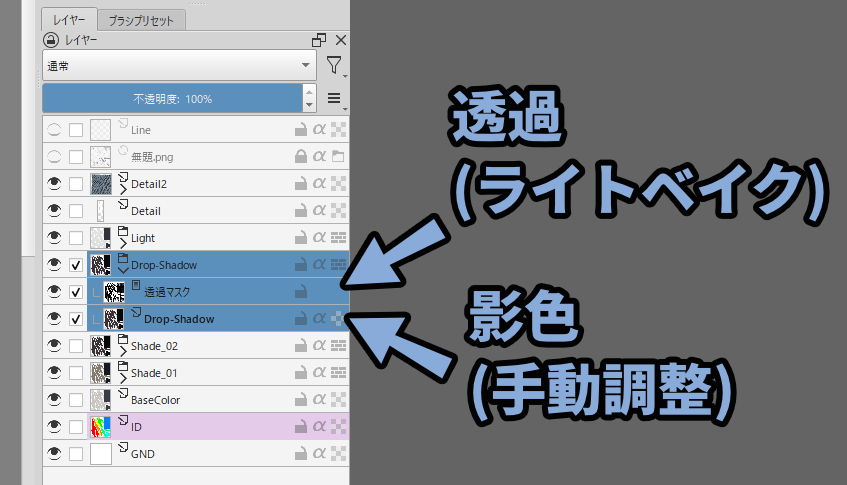847x485 pixels.
Task: Open the 通常 blend mode dropdown
Action: (x=179, y=65)
